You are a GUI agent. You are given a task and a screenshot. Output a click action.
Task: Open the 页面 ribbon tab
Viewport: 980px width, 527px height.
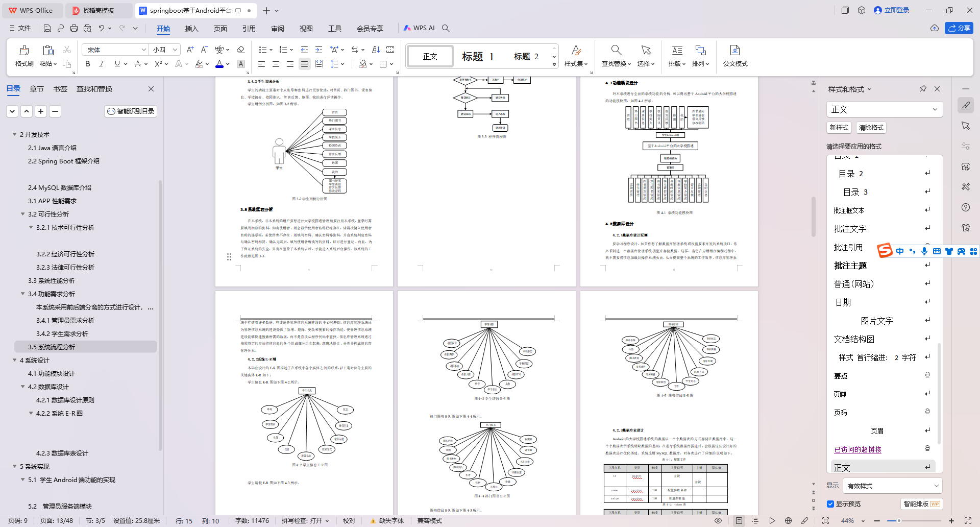coord(220,29)
